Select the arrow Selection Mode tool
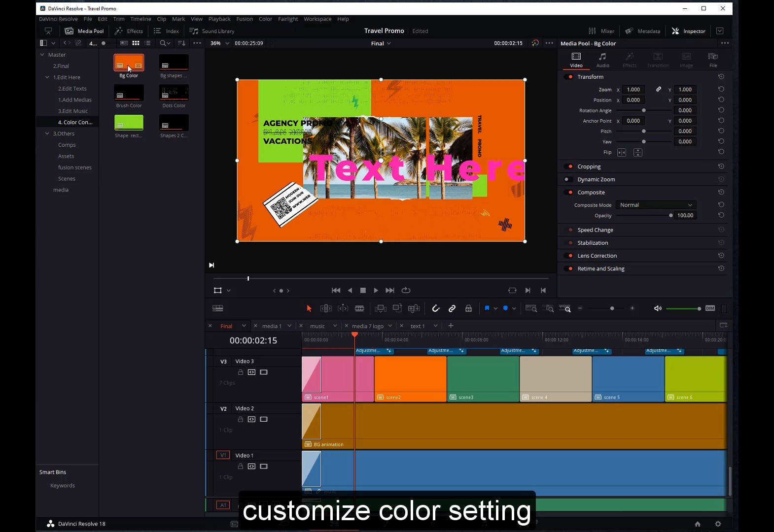Image resolution: width=774 pixels, height=532 pixels. 309,308
